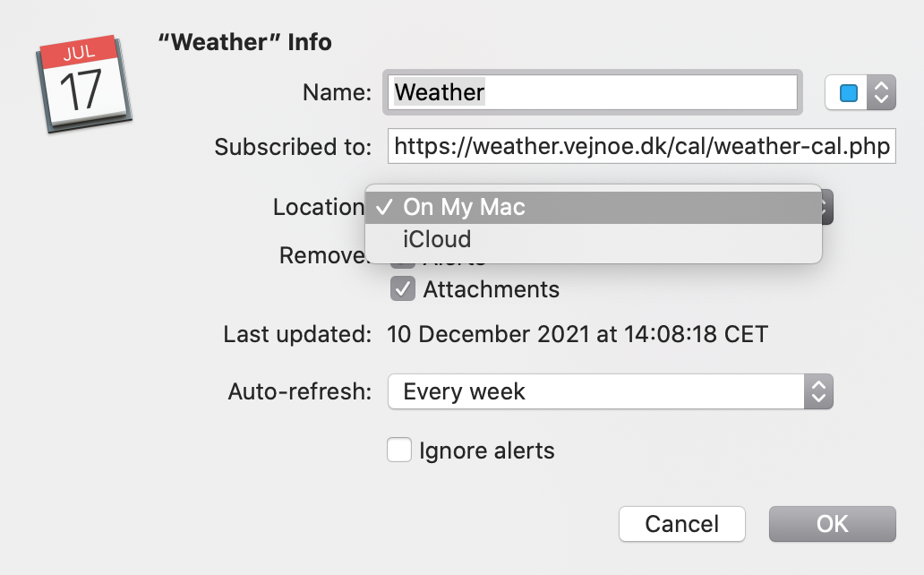Viewport: 924px width, 575px height.
Task: Open the Auto-refresh Every week dropdown
Action: [x=610, y=391]
